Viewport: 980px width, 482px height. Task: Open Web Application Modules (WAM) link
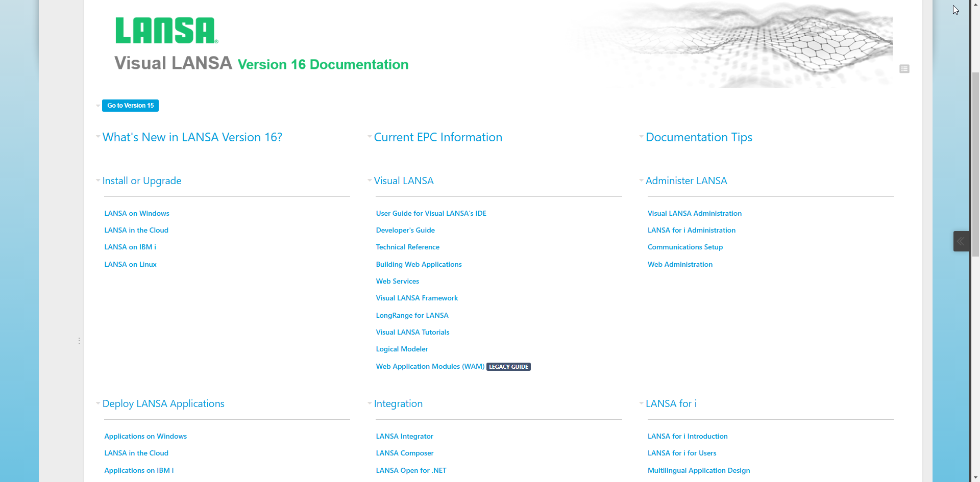tap(430, 366)
